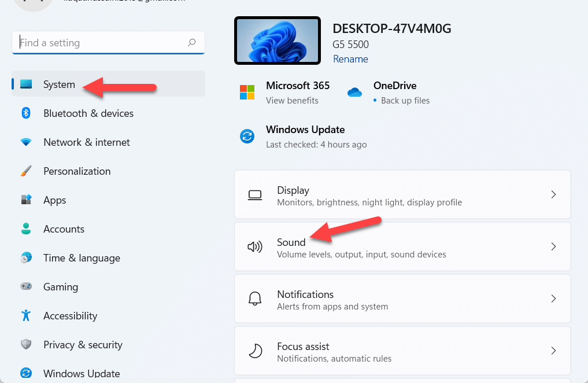Open Windows Update last checked status
Image resolution: width=588 pixels, height=383 pixels.
305,137
